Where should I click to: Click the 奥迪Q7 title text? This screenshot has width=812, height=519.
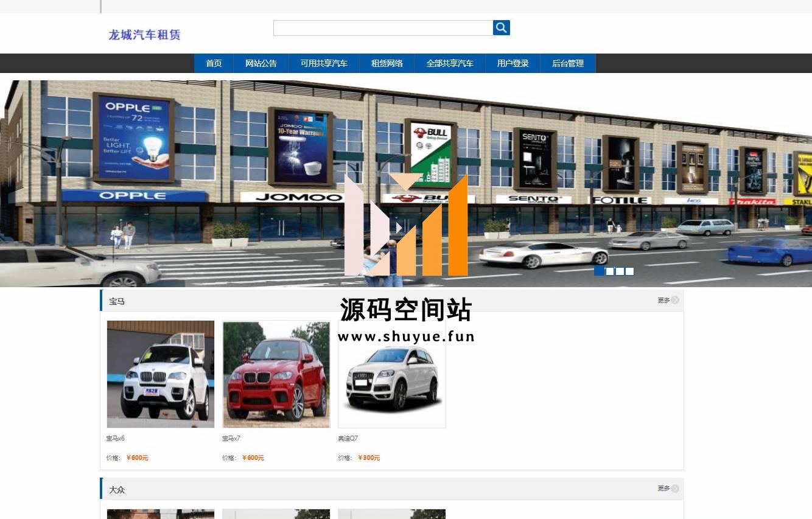pyautogui.click(x=348, y=438)
